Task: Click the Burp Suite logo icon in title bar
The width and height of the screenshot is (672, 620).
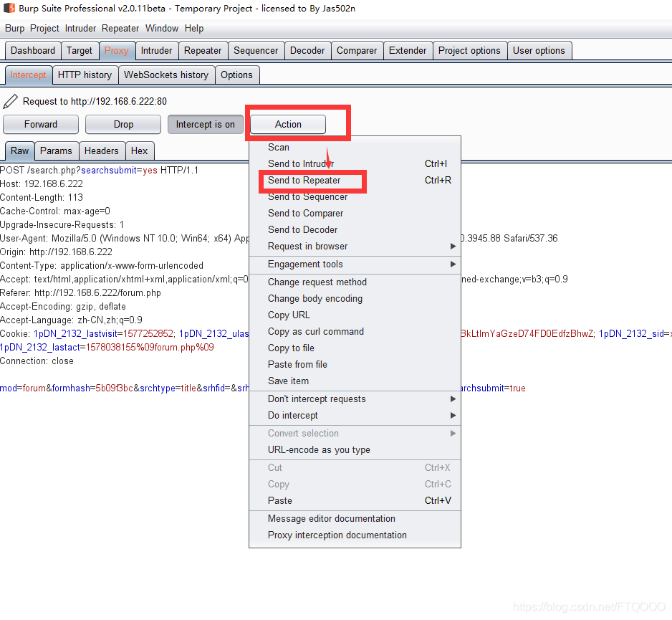Action: pos(9,8)
